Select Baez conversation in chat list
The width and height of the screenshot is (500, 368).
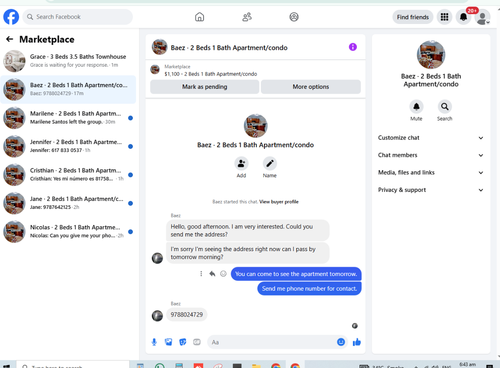pos(68,89)
